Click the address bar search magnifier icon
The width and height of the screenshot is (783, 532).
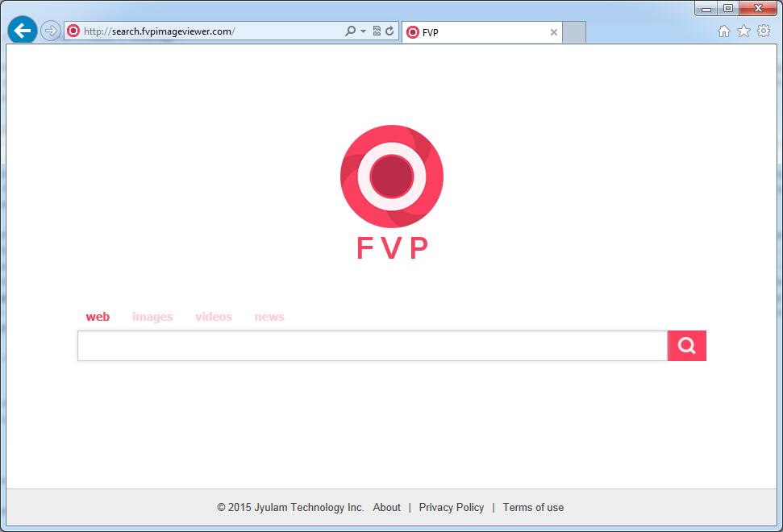(x=351, y=31)
